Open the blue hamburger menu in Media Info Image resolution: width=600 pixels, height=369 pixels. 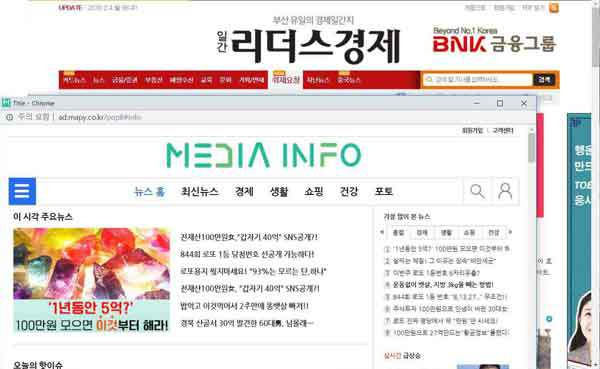[x=22, y=191]
